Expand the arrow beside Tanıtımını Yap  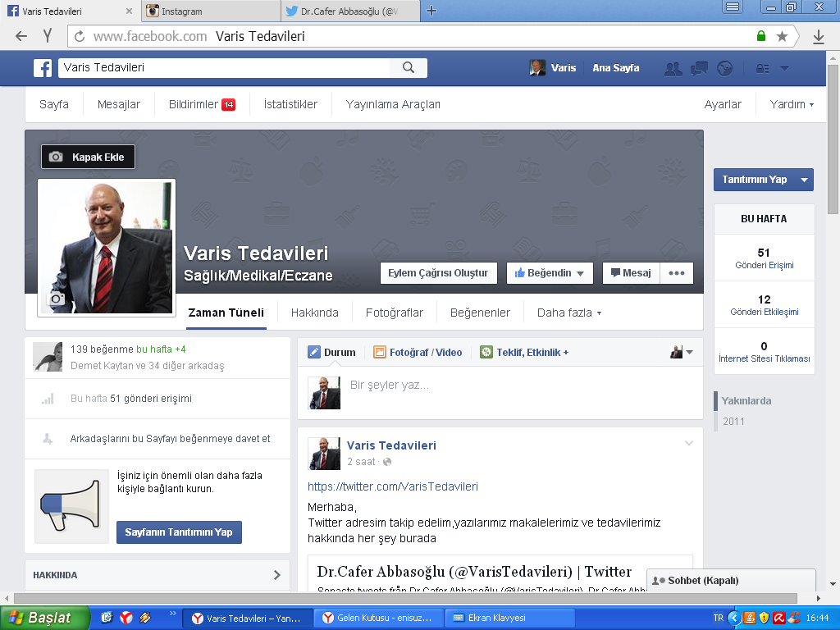click(804, 180)
